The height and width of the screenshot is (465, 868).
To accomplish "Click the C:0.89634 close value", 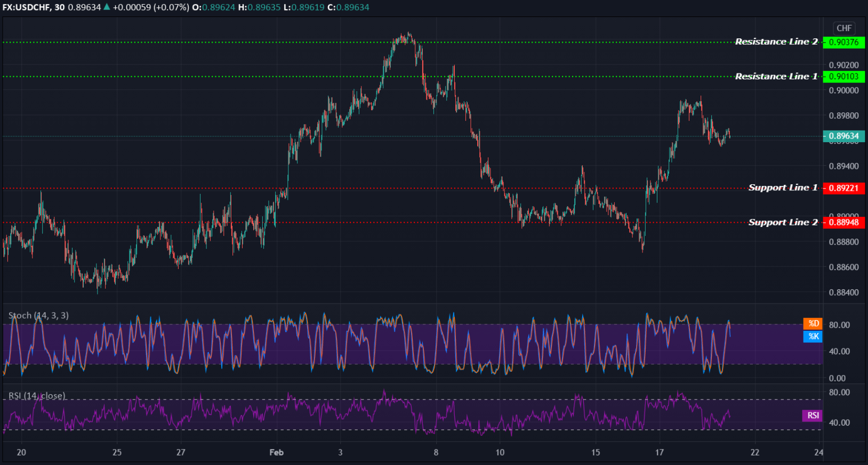I will pos(348,7).
